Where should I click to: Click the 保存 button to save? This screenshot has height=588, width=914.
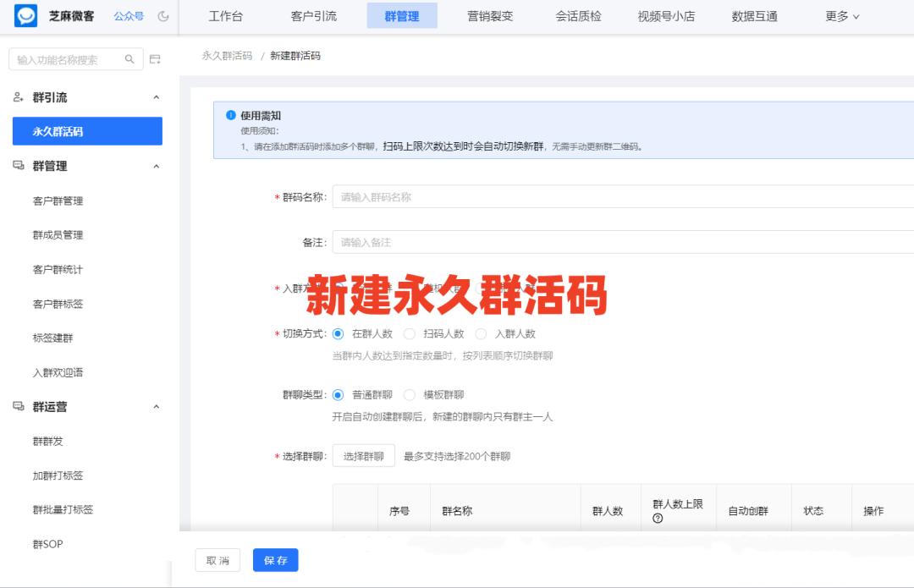pos(275,560)
